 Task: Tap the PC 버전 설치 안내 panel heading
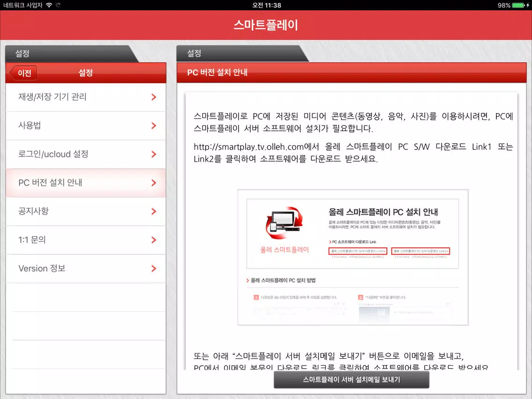[x=217, y=72]
